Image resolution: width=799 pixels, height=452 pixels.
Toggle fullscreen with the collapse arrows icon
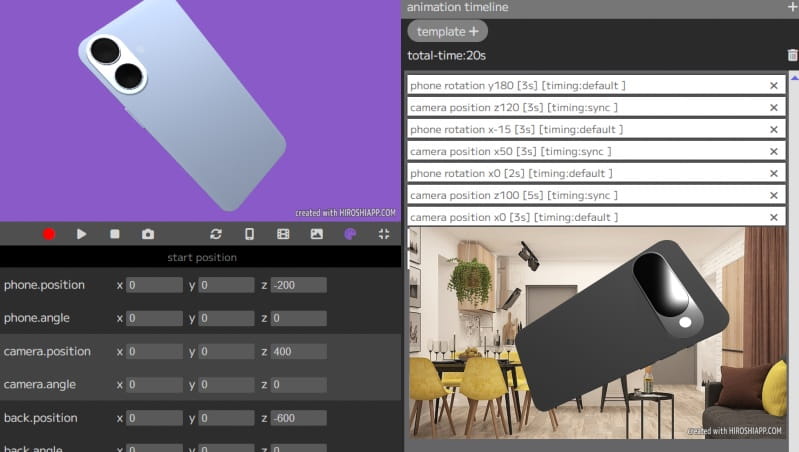(384, 234)
